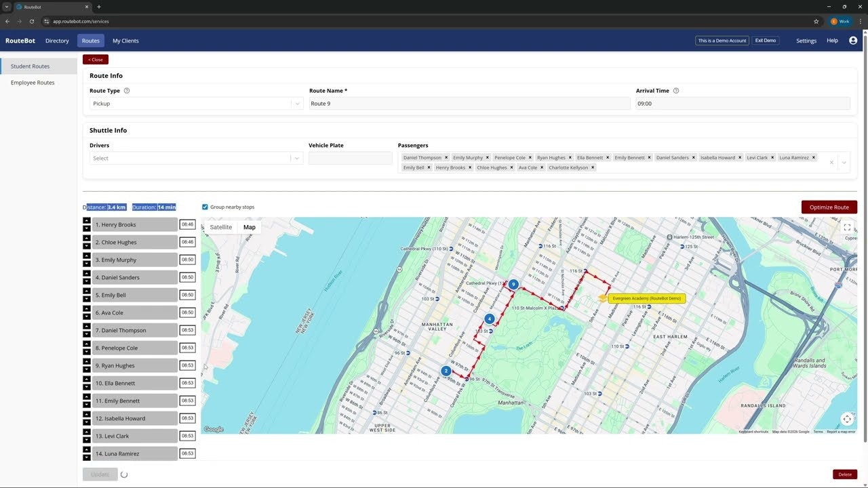Switch map to Satellite view
868x488 pixels.
[221, 227]
